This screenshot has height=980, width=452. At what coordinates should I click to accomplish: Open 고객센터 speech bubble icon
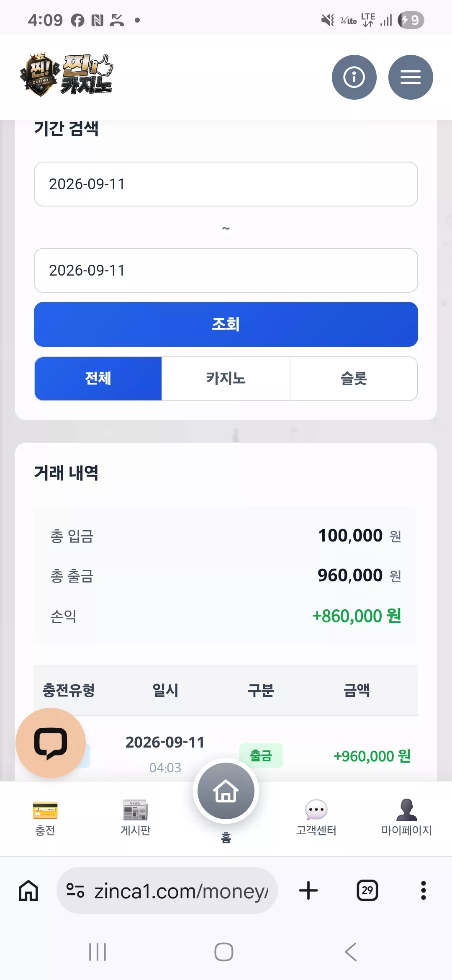(x=316, y=810)
